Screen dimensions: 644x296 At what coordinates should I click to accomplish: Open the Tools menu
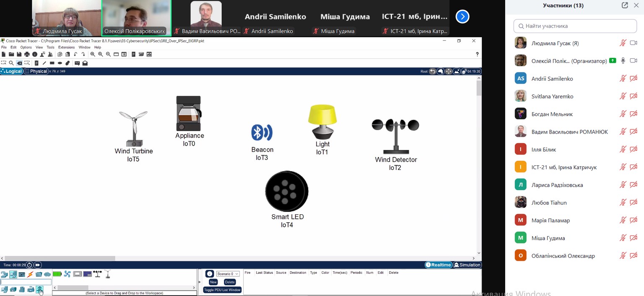(x=50, y=48)
